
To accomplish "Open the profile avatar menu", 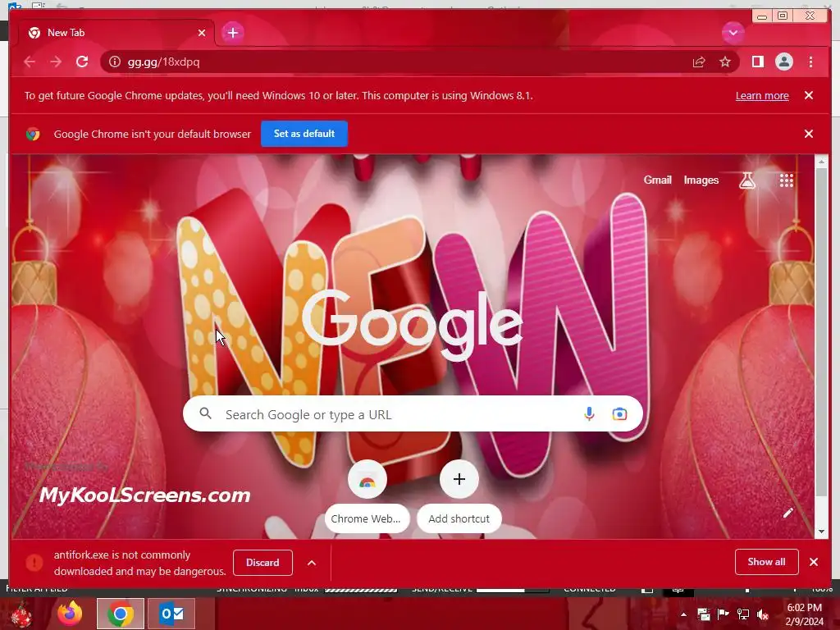I will [783, 62].
